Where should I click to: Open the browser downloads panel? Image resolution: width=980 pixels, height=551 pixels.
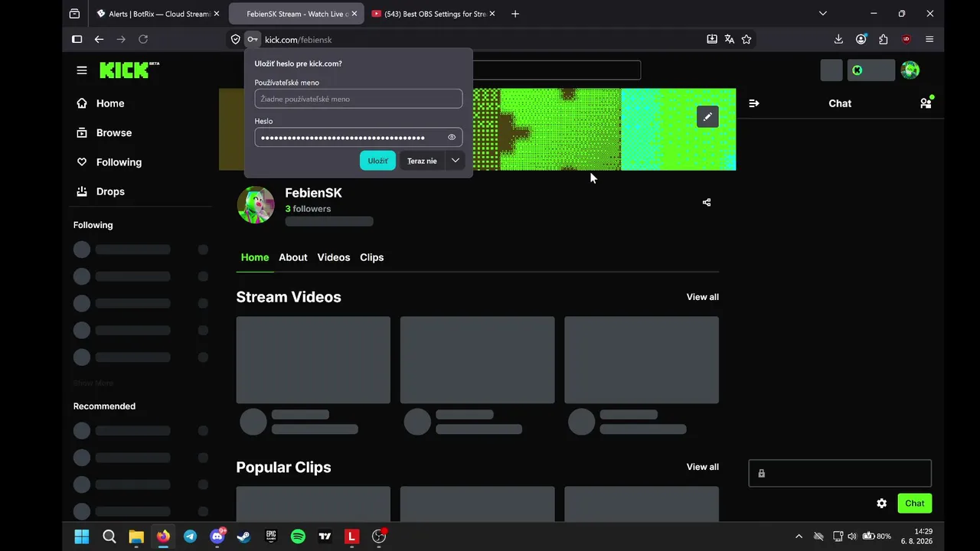[x=838, y=39]
